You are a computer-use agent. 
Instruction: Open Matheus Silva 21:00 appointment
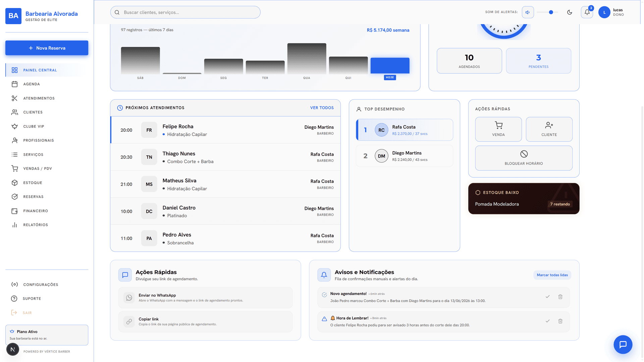225,184
